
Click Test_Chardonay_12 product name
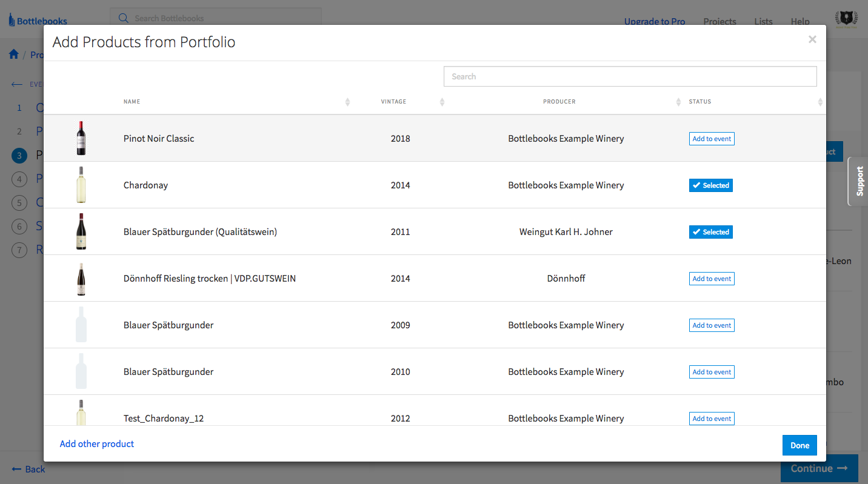[164, 419]
